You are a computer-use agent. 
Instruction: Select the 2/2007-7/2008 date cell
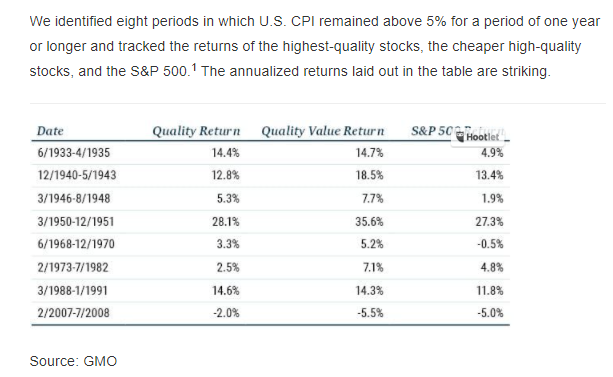tap(73, 313)
